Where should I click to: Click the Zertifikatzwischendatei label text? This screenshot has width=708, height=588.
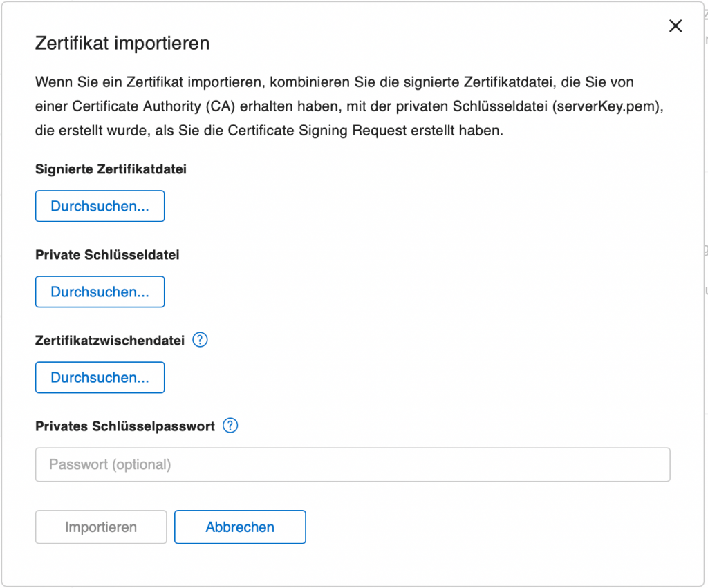coord(110,341)
